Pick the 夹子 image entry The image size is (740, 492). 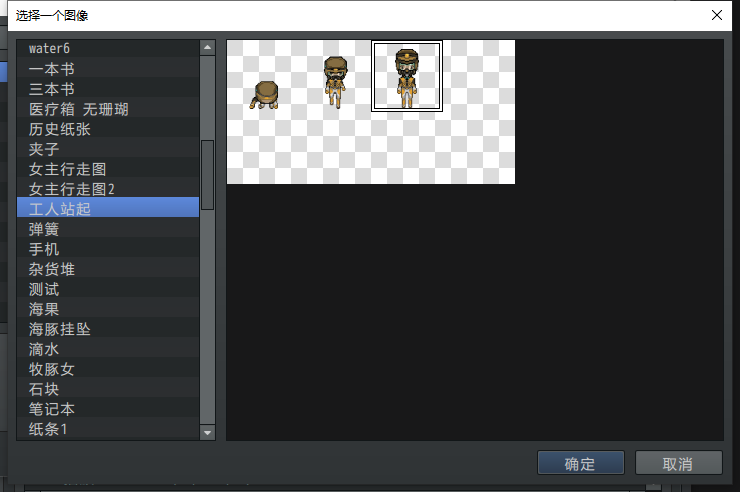[108, 149]
